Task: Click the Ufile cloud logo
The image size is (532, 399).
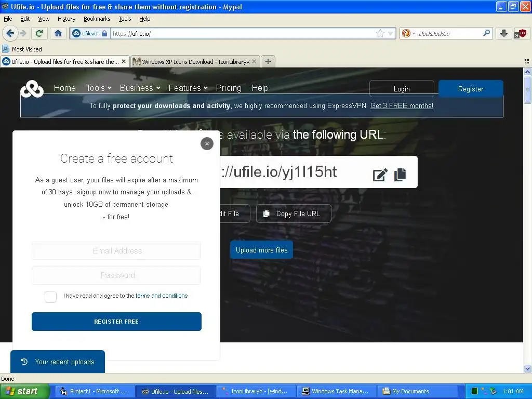Action: point(32,89)
